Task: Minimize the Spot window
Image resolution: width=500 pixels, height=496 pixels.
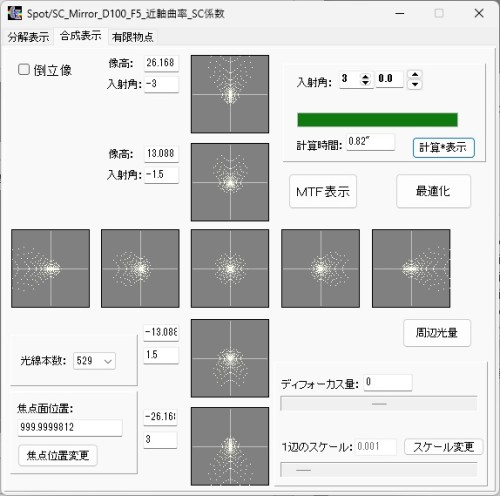Action: tap(400, 14)
